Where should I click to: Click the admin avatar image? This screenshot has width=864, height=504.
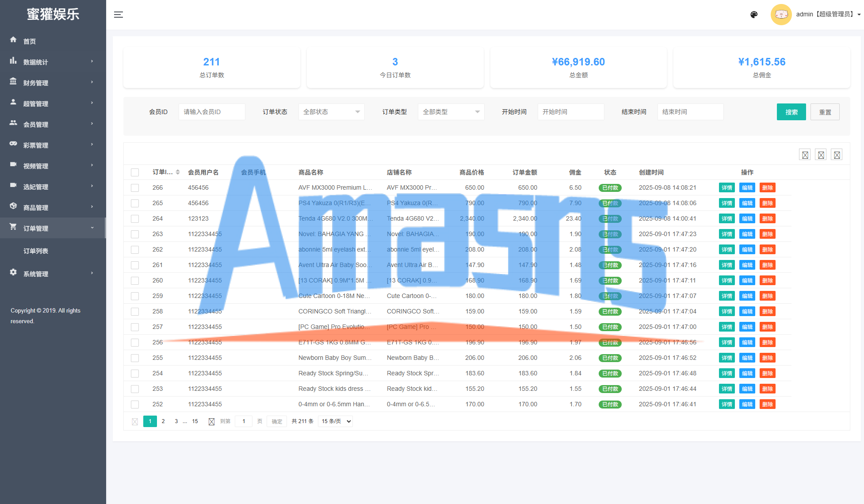point(781,15)
